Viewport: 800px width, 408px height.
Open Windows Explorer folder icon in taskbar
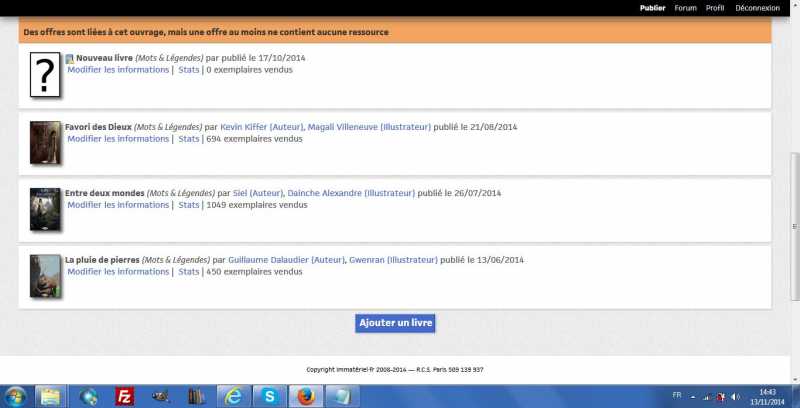[x=50, y=396]
